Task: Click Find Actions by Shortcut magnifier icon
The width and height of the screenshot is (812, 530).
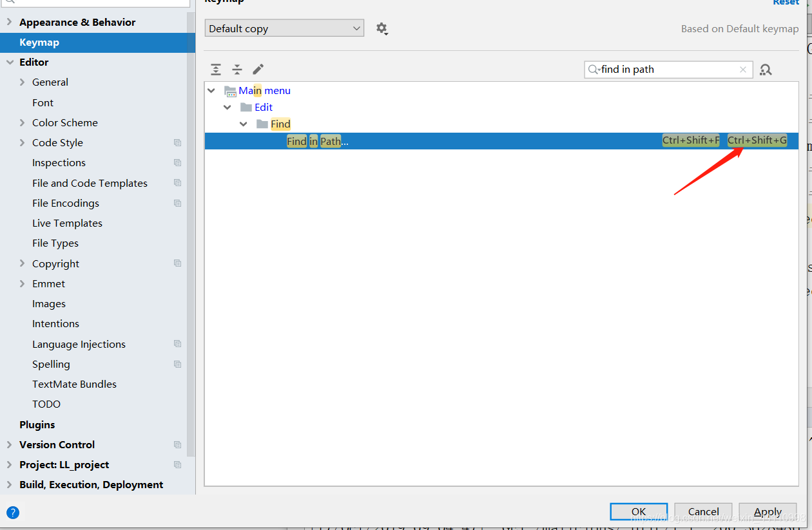Action: [766, 69]
